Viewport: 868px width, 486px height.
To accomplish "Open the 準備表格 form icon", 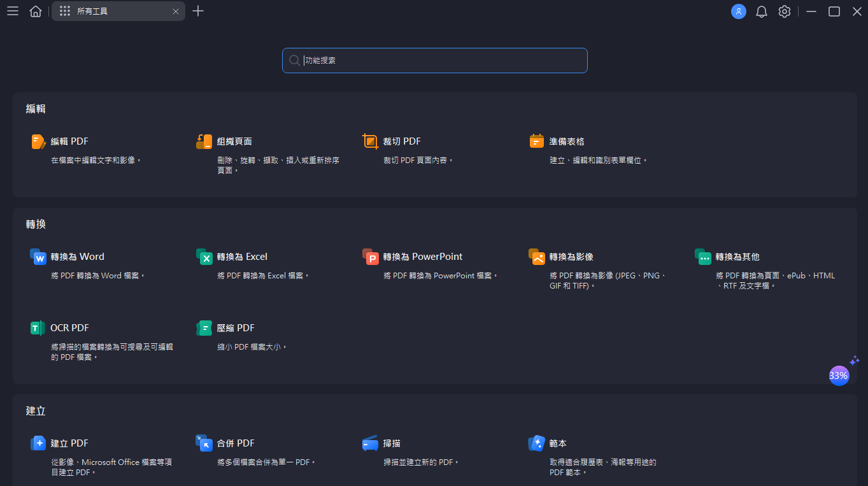I will 536,141.
